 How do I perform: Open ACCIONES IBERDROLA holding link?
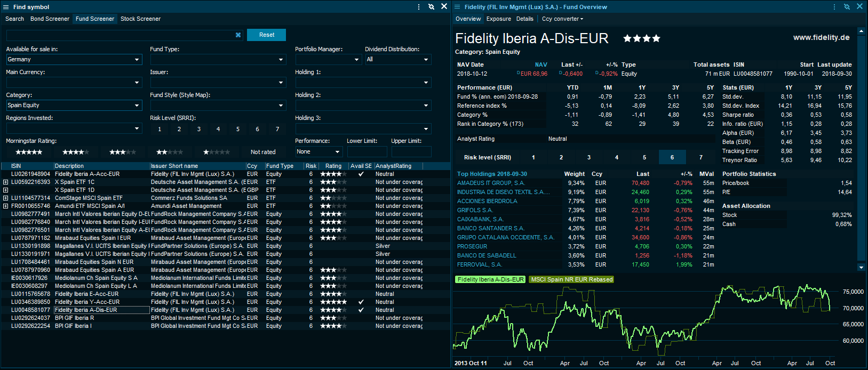[487, 201]
